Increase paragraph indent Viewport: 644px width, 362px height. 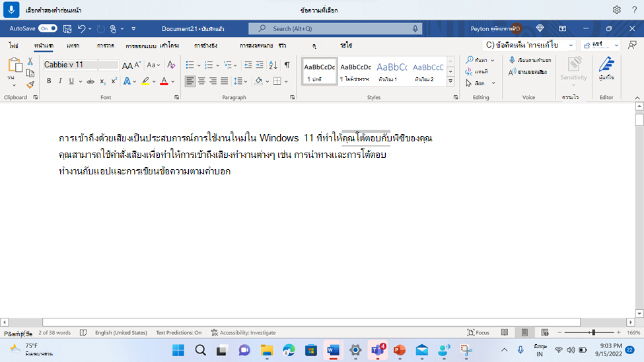click(260, 65)
